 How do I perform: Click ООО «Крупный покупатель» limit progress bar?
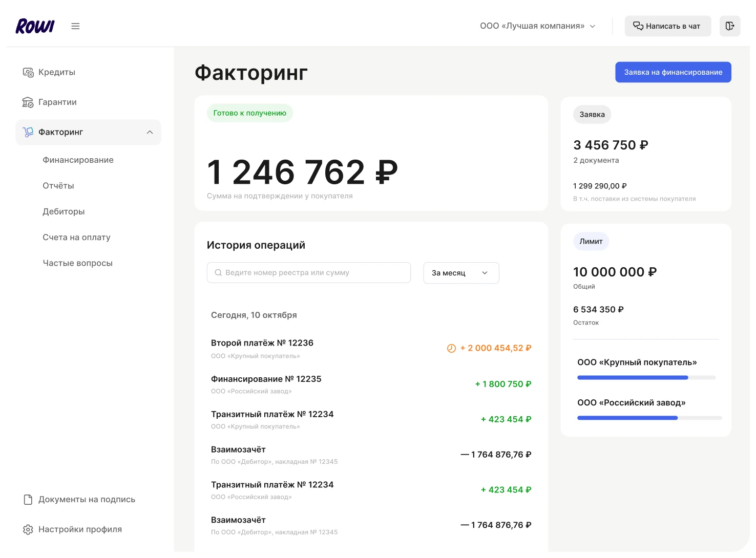(x=646, y=378)
